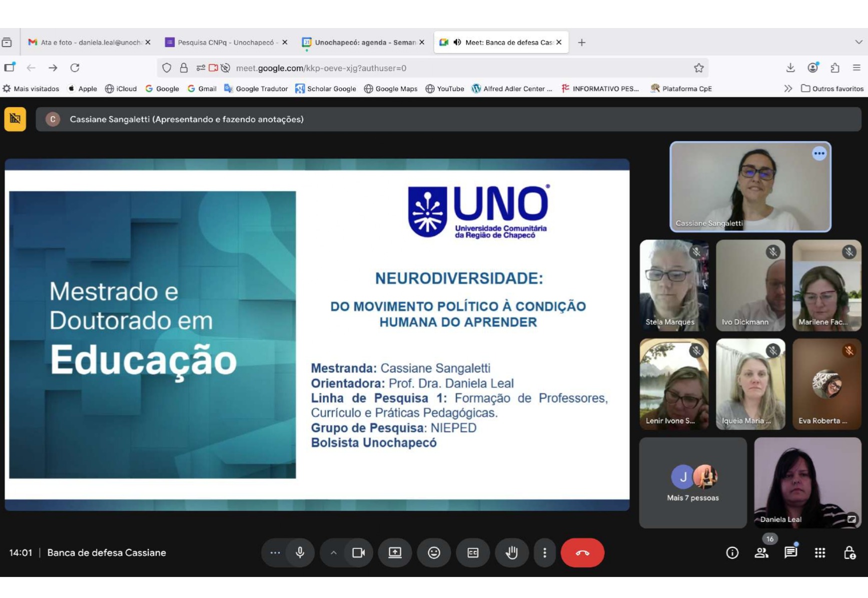Show the participants list

coord(761,552)
